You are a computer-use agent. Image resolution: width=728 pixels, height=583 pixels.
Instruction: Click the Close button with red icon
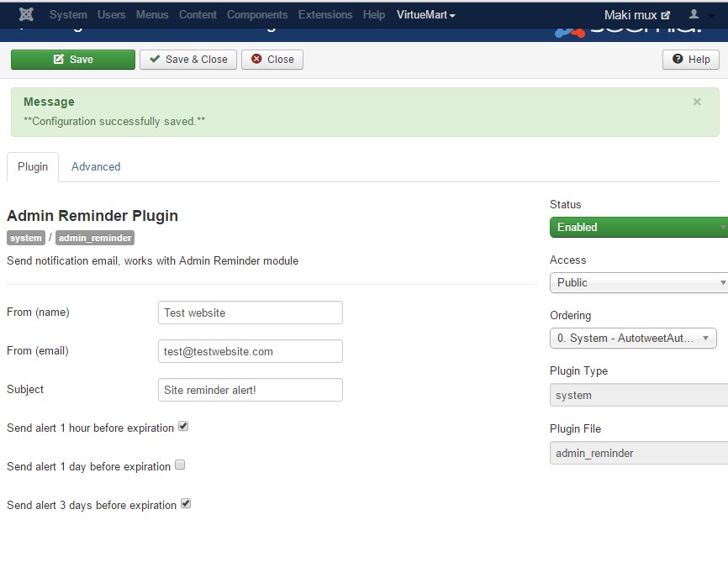[x=272, y=60]
